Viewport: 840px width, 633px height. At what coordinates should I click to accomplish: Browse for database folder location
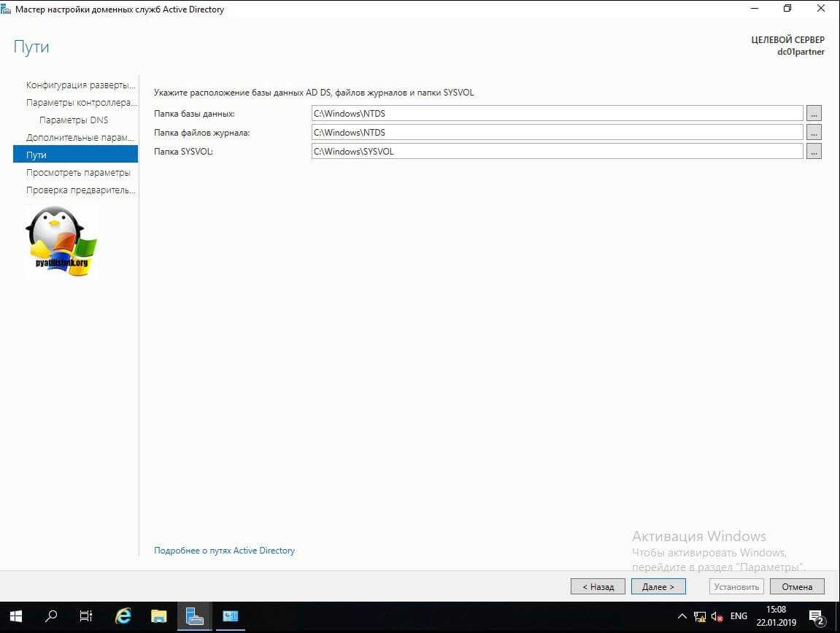tap(814, 113)
